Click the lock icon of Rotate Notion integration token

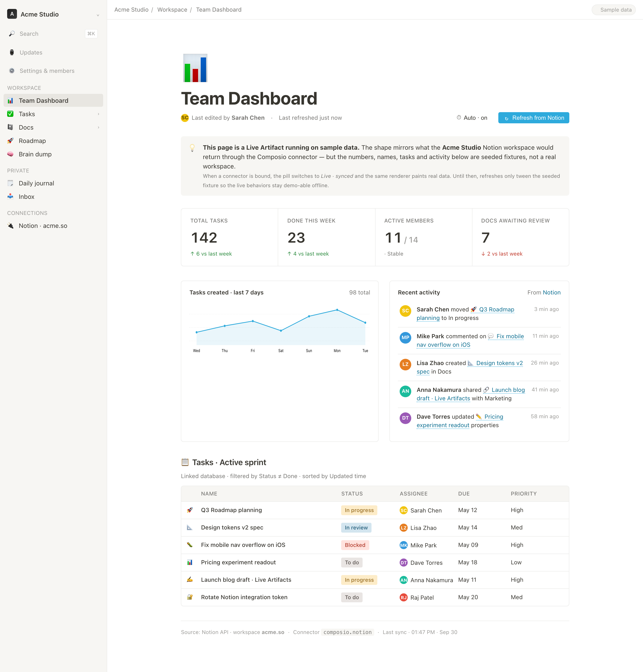pos(190,597)
